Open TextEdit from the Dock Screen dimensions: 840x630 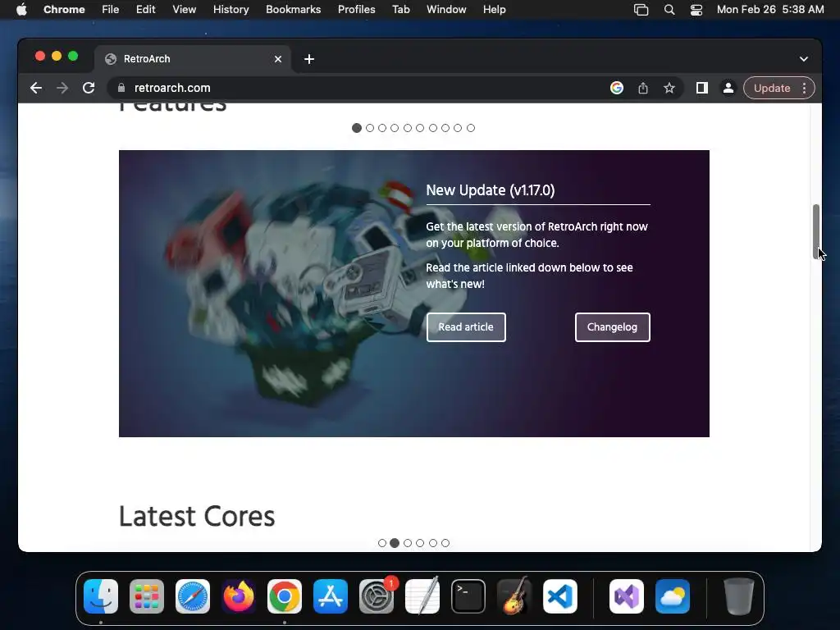[422, 596]
